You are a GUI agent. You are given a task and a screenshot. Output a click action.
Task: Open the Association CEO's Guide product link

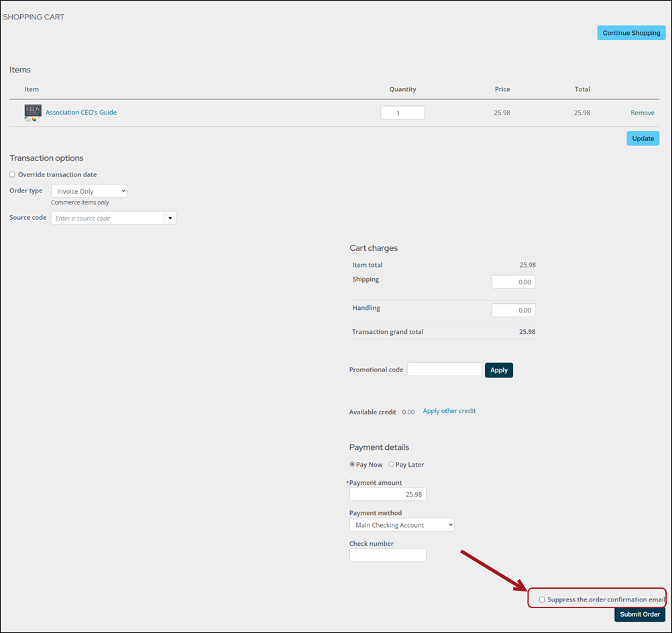coord(81,112)
